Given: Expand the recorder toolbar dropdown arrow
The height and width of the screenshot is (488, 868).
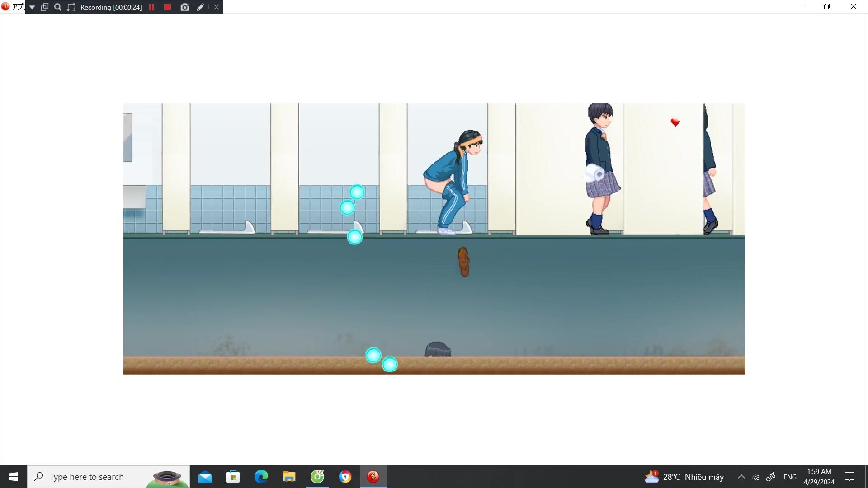Looking at the screenshot, I should point(32,7).
